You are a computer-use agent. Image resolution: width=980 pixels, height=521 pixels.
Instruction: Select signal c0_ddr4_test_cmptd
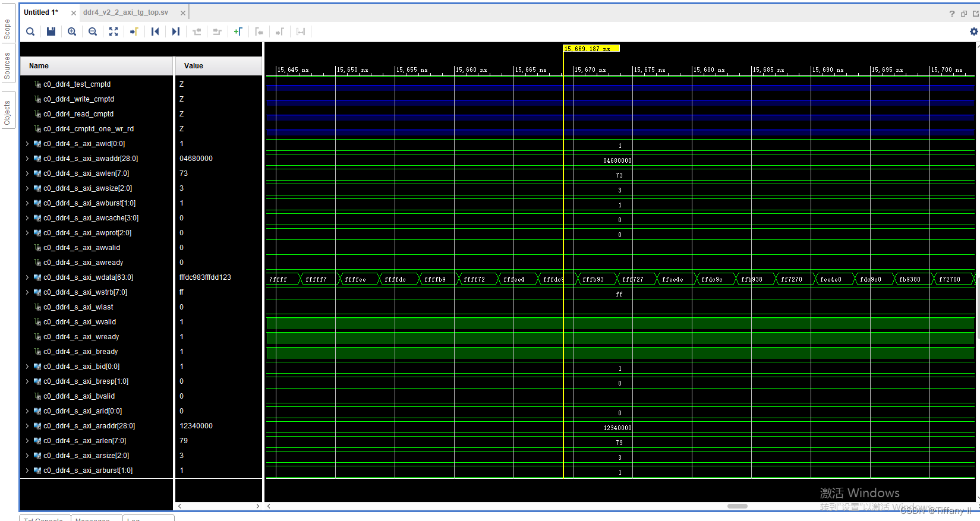pos(77,84)
